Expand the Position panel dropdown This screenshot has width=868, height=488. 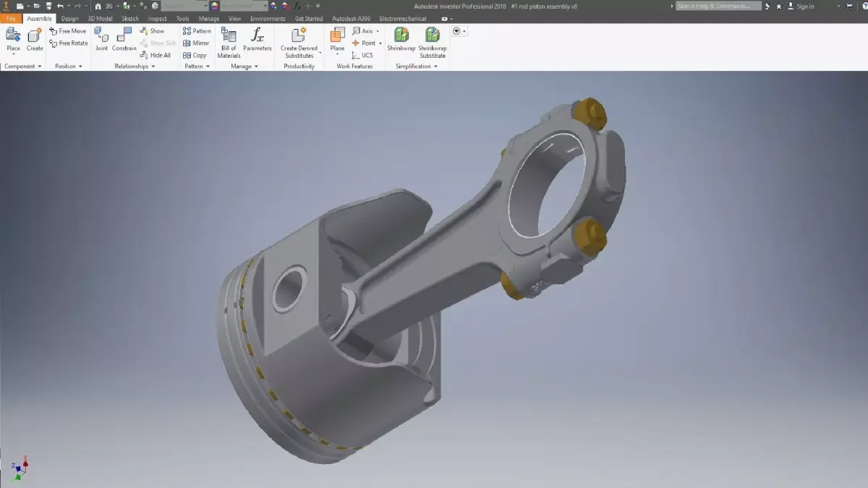(80, 67)
